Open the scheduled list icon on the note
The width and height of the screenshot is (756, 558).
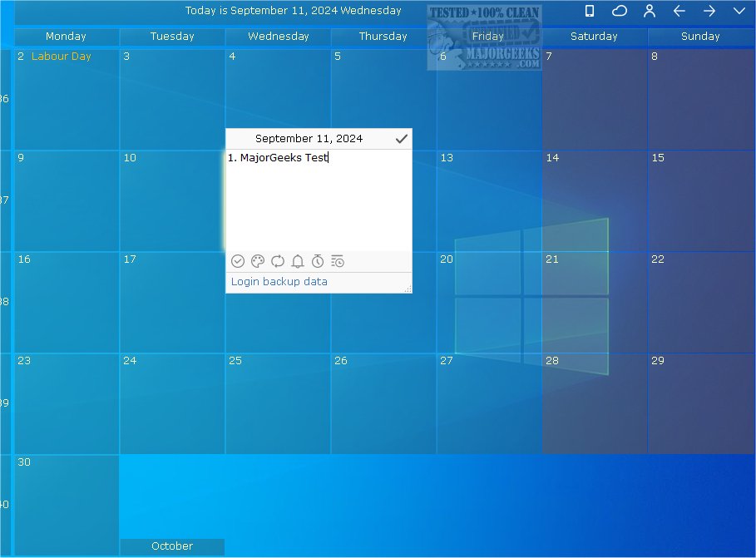pyautogui.click(x=338, y=261)
